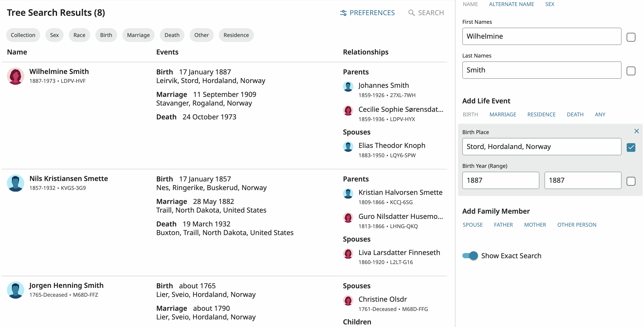The image size is (644, 327).
Task: Remove the Birth Place event section
Action: pos(636,131)
